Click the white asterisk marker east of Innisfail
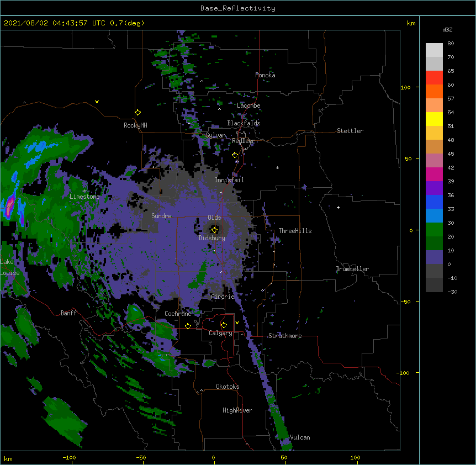 click(x=277, y=167)
